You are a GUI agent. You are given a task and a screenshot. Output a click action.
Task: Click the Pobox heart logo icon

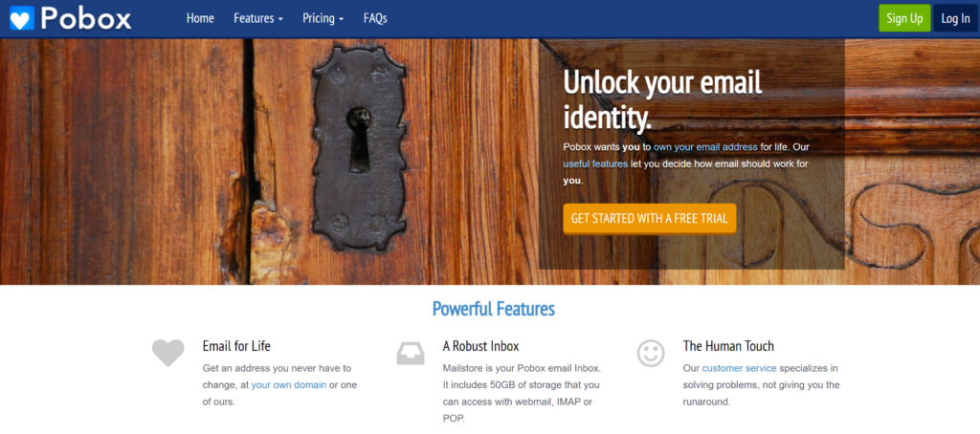22,18
